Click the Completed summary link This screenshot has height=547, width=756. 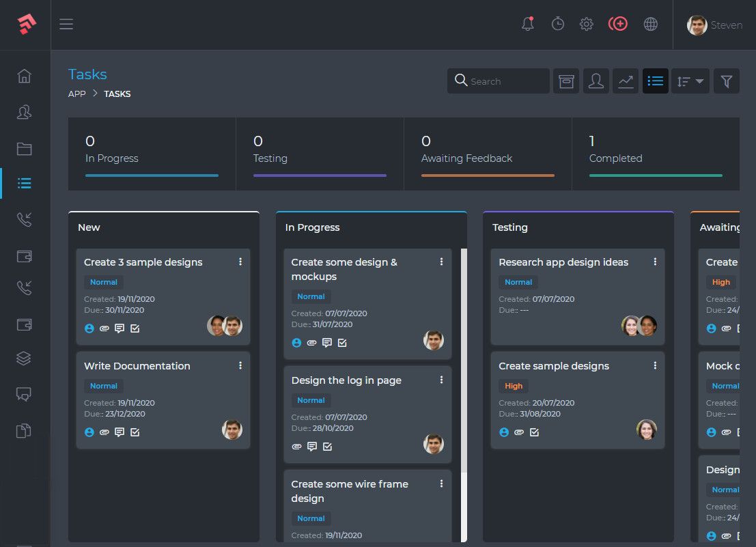[615, 158]
